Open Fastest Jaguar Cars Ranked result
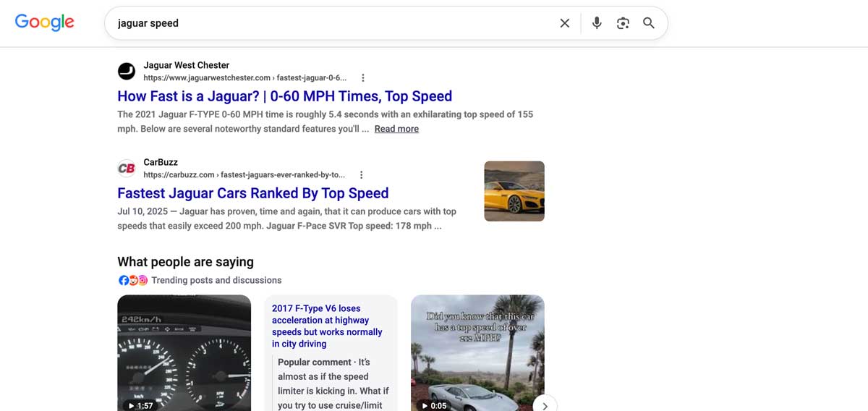Viewport: 868px width, 411px height. click(253, 193)
